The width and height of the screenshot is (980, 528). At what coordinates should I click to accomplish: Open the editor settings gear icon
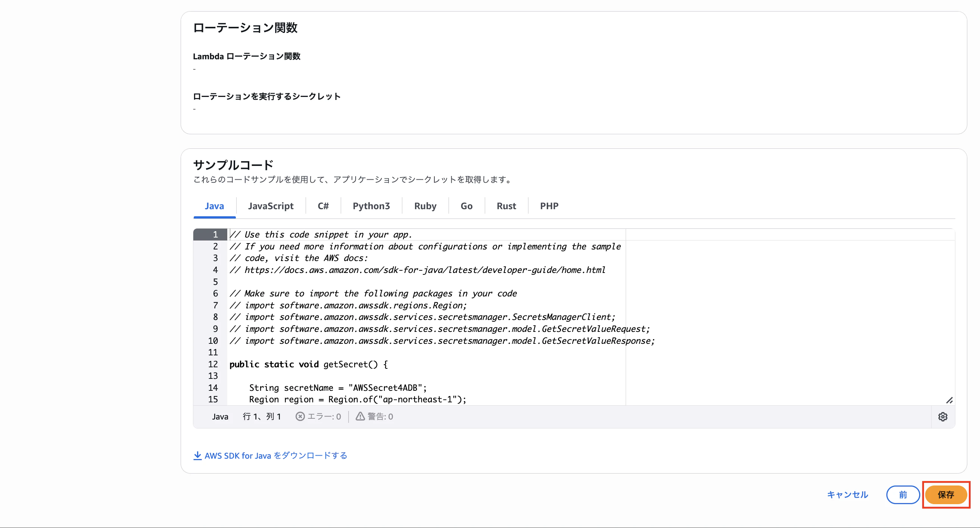pos(943,416)
